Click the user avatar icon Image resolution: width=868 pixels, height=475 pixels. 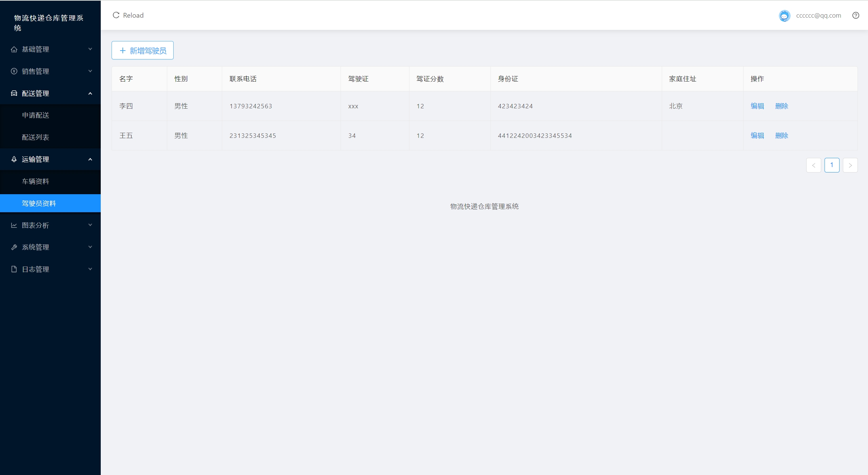coord(784,16)
